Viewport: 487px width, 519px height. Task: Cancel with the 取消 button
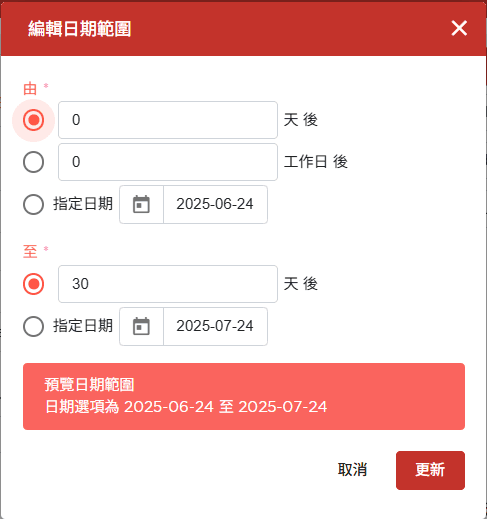click(352, 470)
